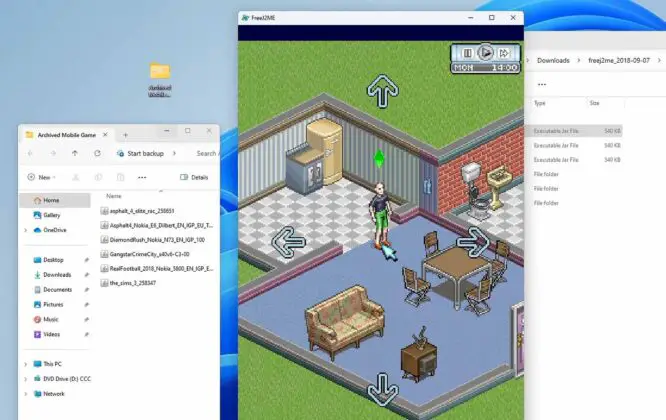Add new Explorer tab
This screenshot has height=420, width=666.
click(125, 135)
